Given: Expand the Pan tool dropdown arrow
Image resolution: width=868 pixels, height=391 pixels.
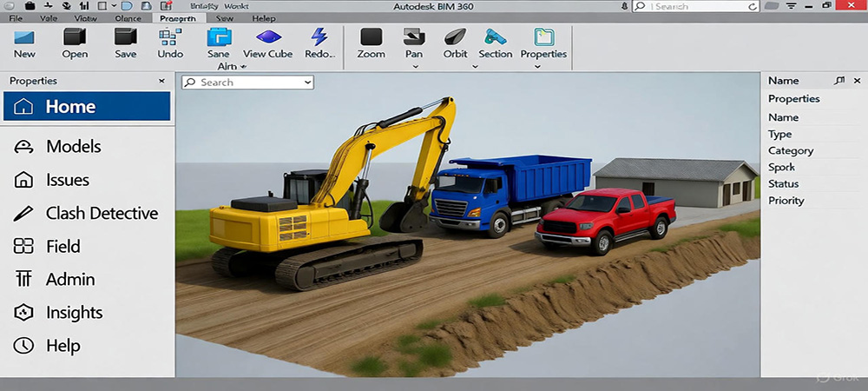Looking at the screenshot, I should (415, 67).
